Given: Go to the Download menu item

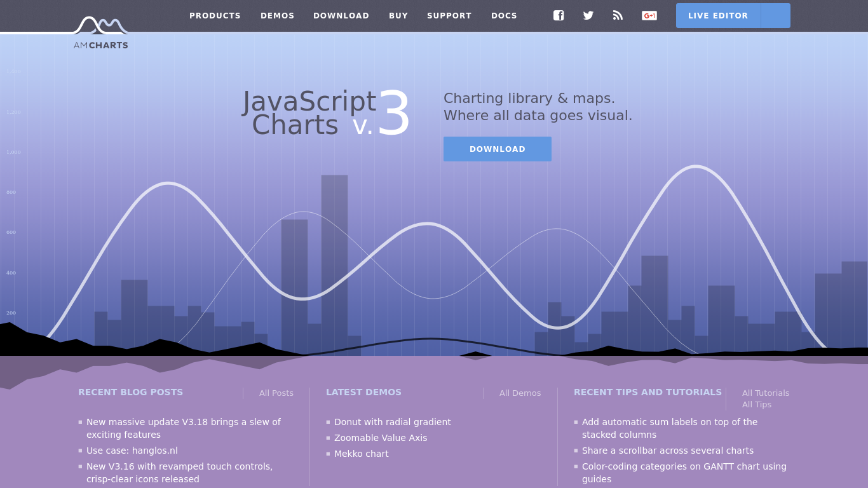Looking at the screenshot, I should point(341,16).
